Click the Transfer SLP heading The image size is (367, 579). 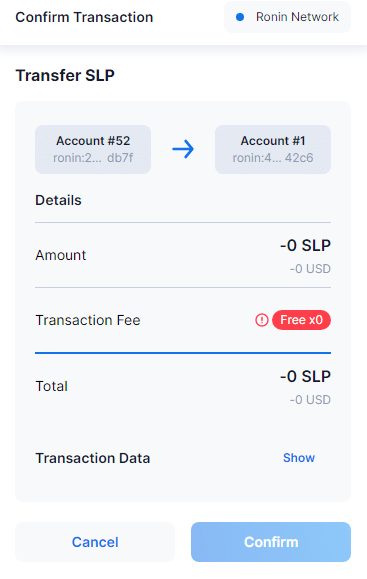[65, 75]
